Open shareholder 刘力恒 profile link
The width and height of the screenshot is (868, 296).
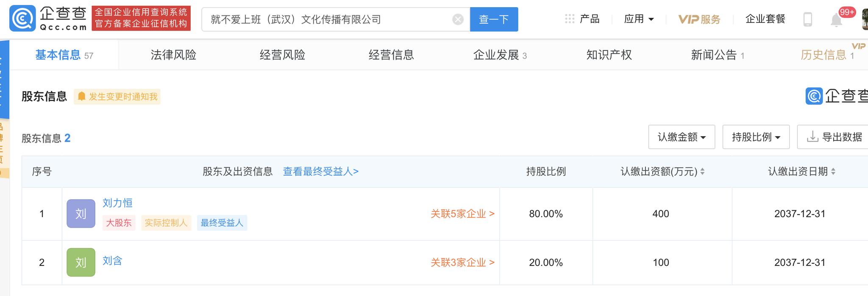[x=117, y=203]
